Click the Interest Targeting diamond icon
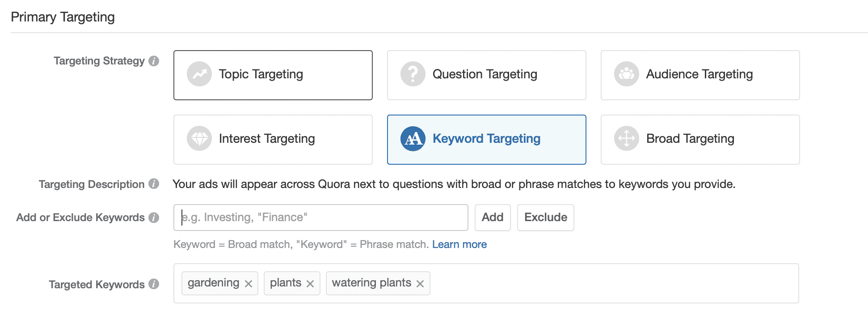 click(x=199, y=138)
